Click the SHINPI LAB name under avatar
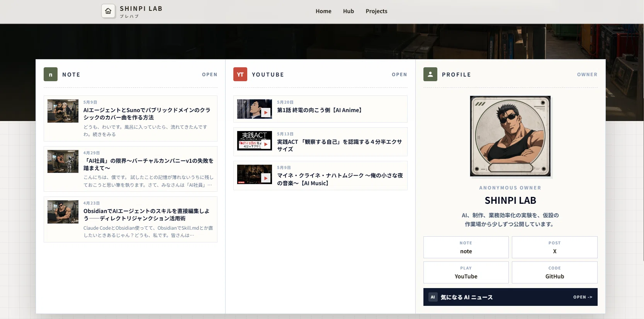This screenshot has height=319, width=644. tap(510, 200)
